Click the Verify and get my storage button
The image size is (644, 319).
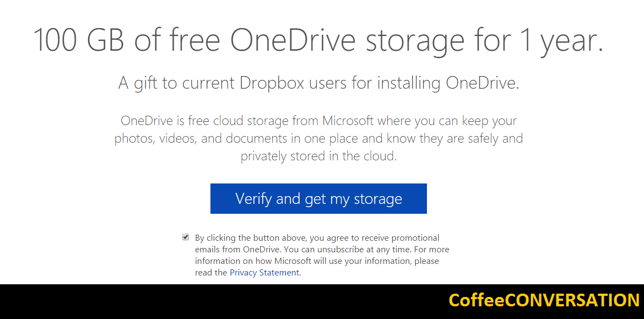point(318,199)
